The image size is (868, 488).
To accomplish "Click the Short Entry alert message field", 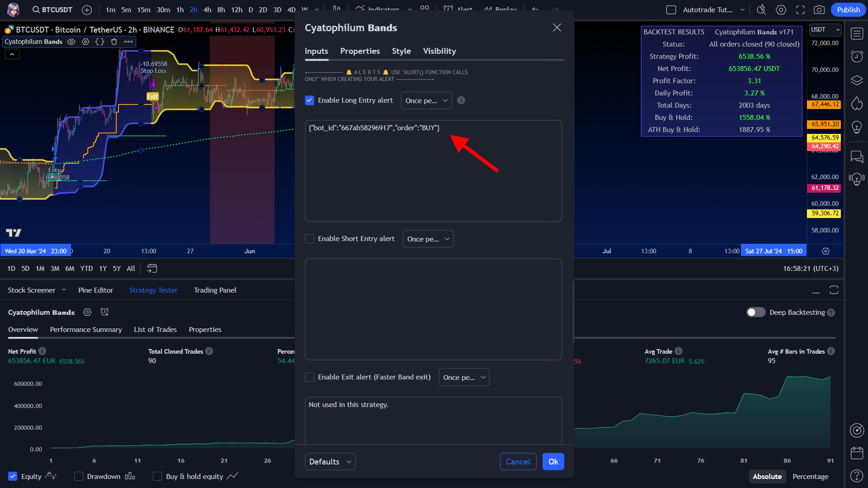I will point(433,309).
